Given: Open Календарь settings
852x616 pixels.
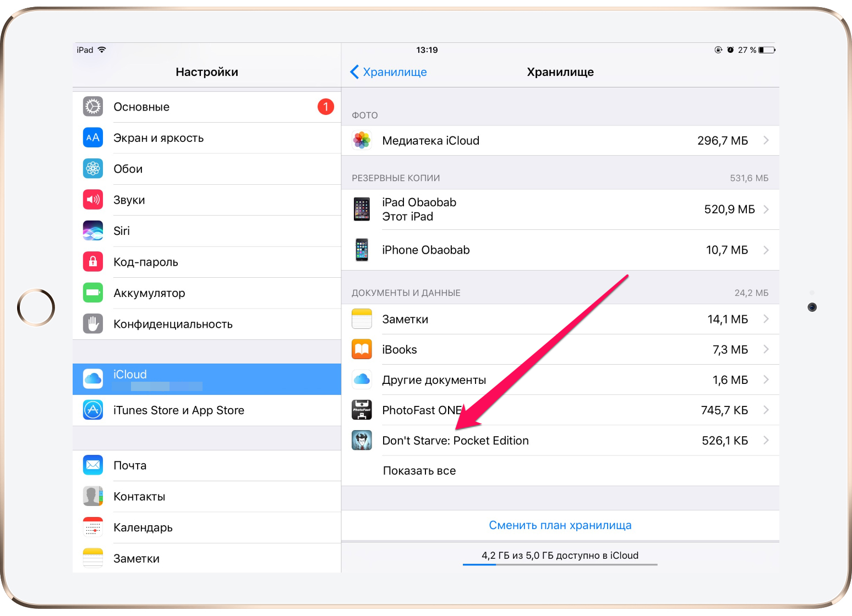Looking at the screenshot, I should click(207, 527).
